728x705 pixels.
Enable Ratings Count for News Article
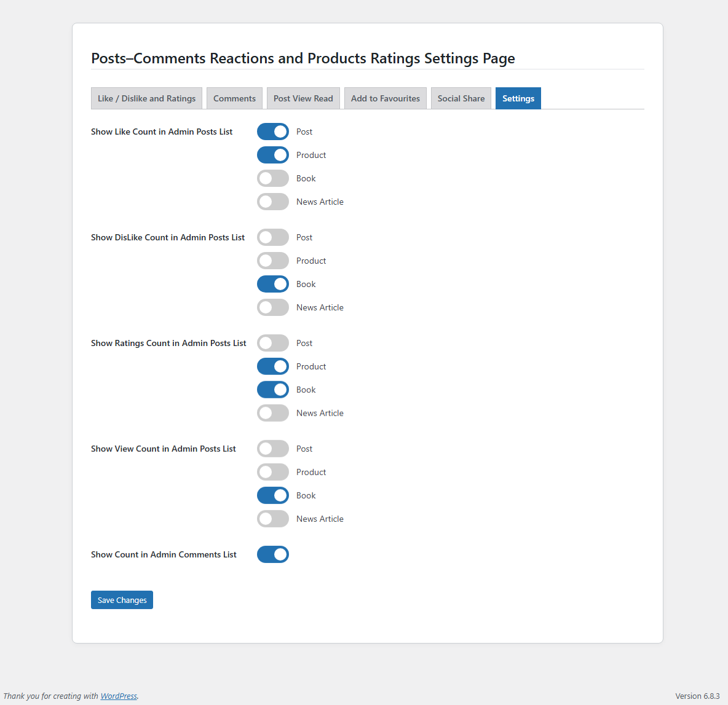[x=272, y=413]
